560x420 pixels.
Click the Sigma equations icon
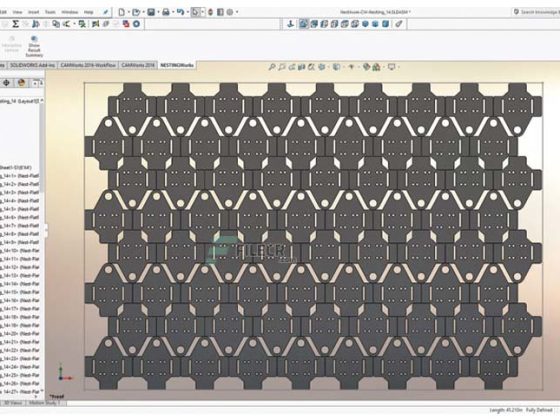(15, 24)
